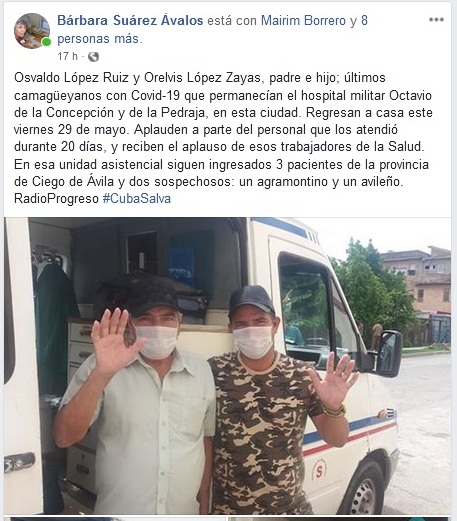The image size is (457, 521).
Task: Visit Bárbara Suárez Ávalos name link
Action: [130, 21]
